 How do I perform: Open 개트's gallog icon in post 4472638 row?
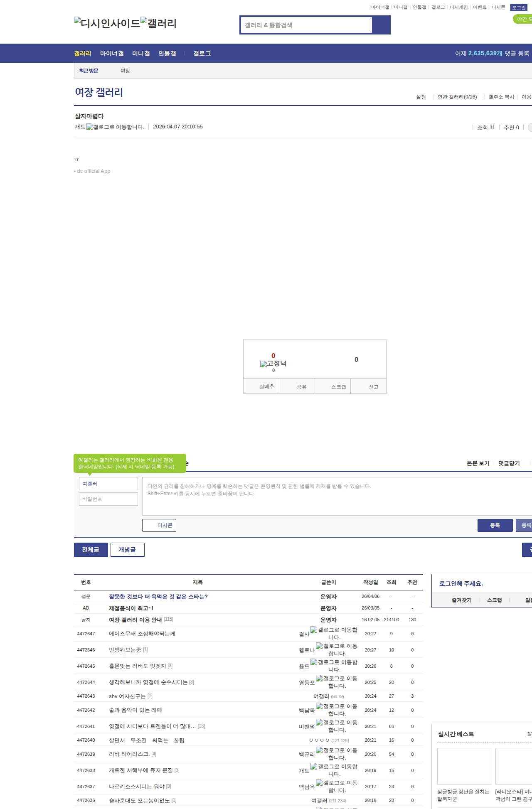click(x=334, y=770)
